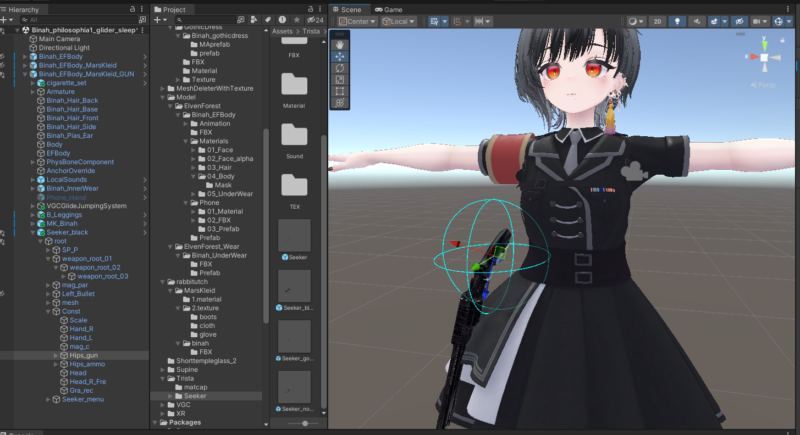This screenshot has width=800, height=435.
Task: Toggle Scene lighting bulb
Action: pos(677,21)
